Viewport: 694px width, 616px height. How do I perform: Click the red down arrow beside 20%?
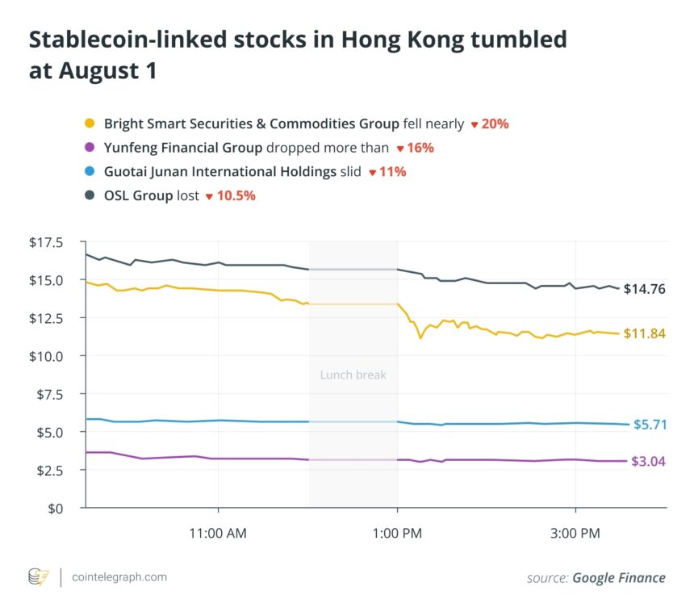[475, 125]
